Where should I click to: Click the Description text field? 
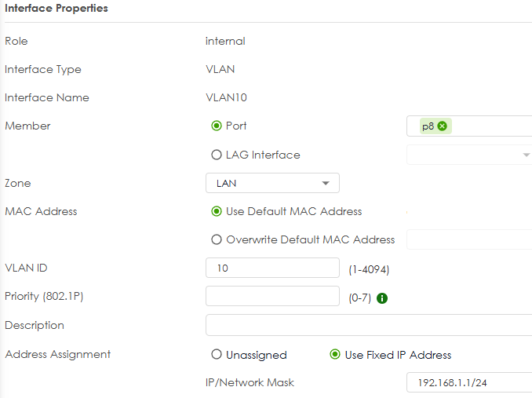tap(369, 325)
